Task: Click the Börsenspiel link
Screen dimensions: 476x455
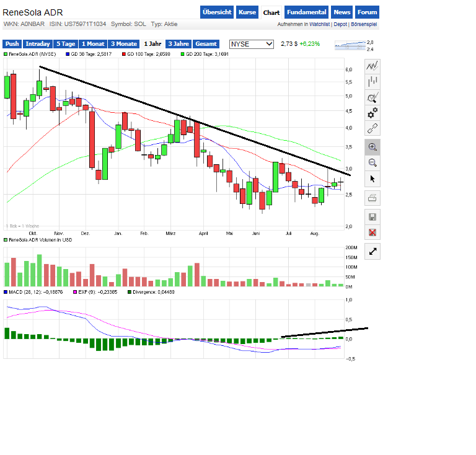Action: 365,25
